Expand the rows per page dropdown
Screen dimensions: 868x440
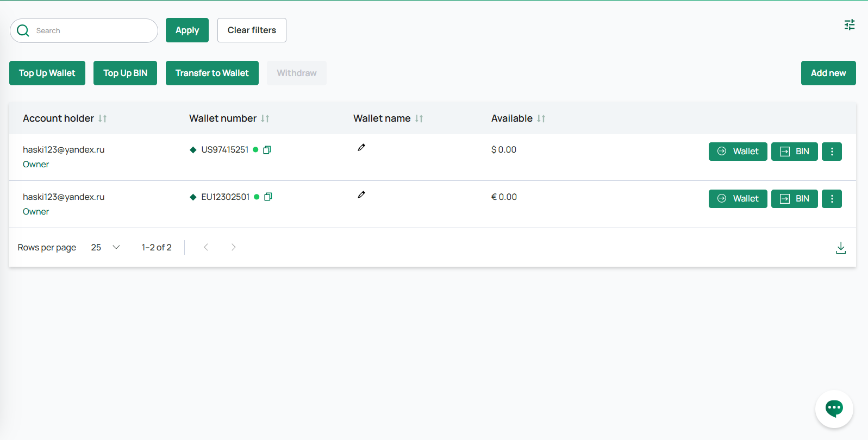click(105, 248)
